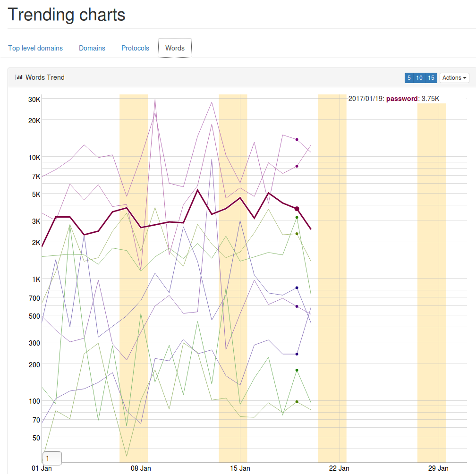Click the bar chart icon beside Words Trend
476x474 pixels.
(19, 77)
